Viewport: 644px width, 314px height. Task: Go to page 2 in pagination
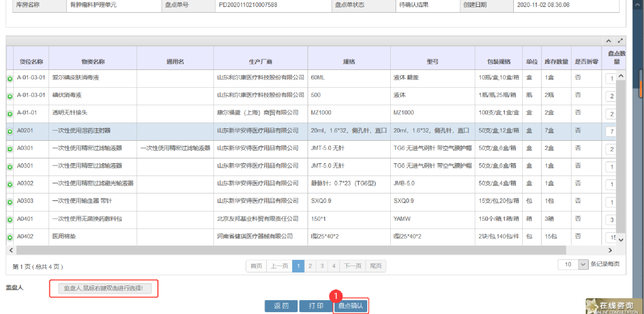click(x=310, y=266)
